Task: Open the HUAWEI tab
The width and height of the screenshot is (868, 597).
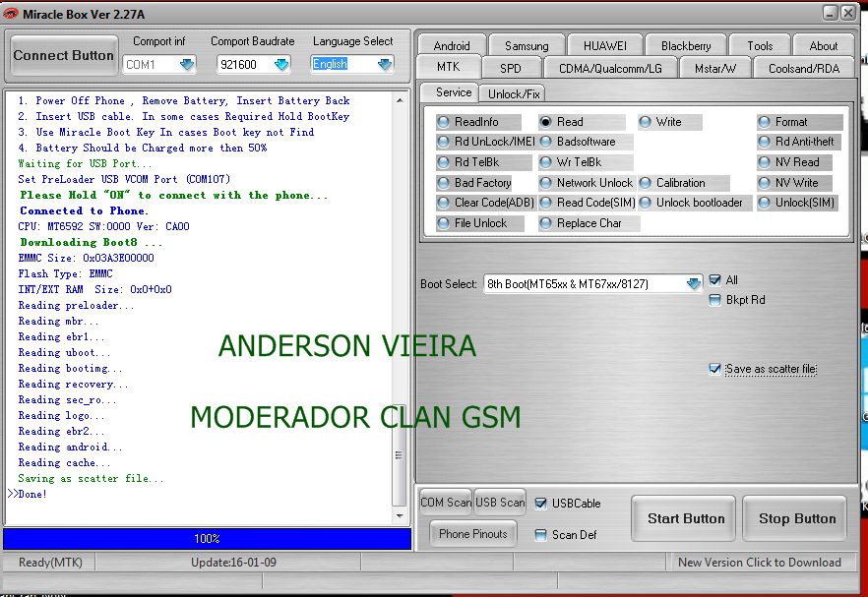Action: pyautogui.click(x=605, y=45)
